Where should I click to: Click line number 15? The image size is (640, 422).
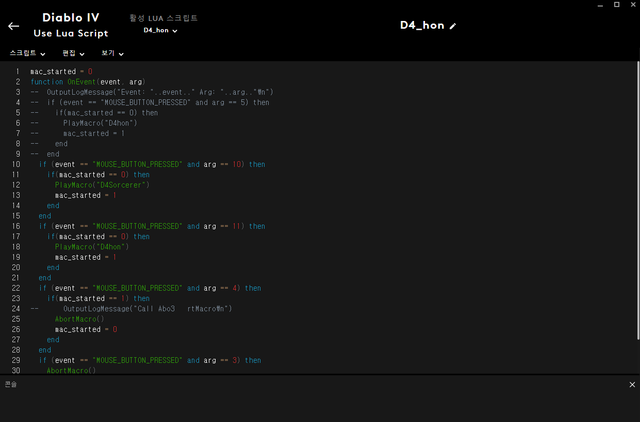[16, 216]
